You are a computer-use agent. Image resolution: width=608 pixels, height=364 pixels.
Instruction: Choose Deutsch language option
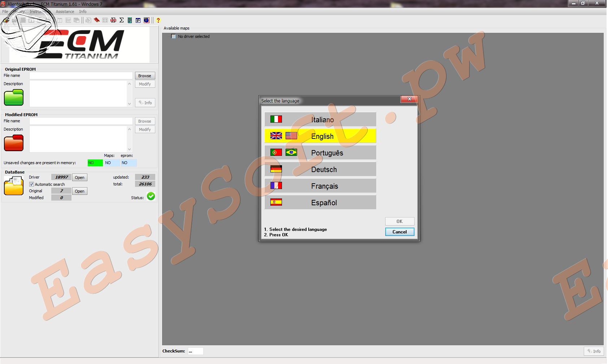(x=320, y=169)
